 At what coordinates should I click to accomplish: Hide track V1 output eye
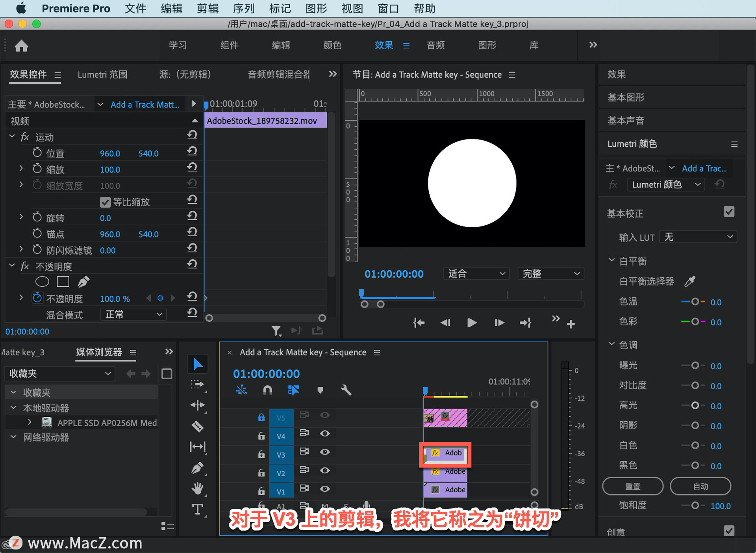pyautogui.click(x=325, y=489)
